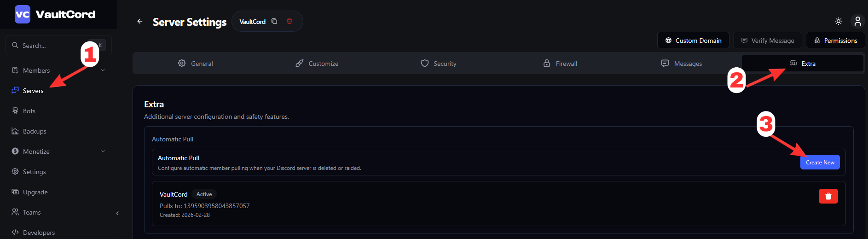Expand the Monetize sidebar section
Screen dimensions: 868x239
(103, 152)
